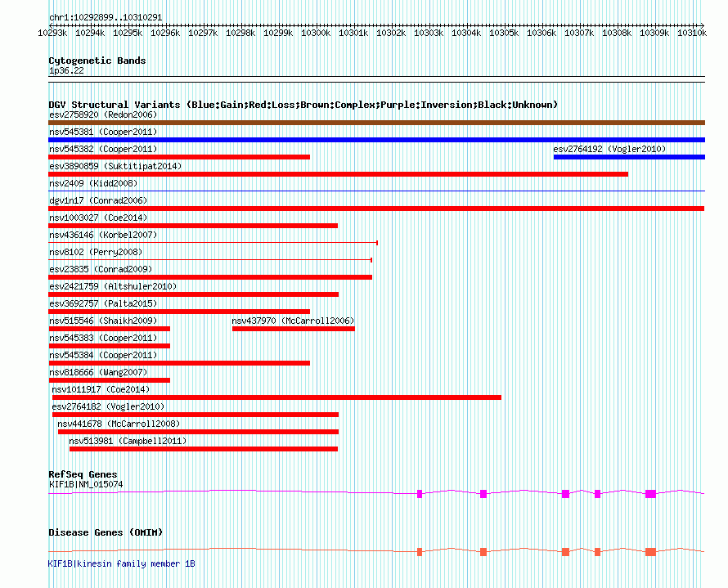
Task: Click the wide magenta exon block at right of KIF1B
Action: 650,494
